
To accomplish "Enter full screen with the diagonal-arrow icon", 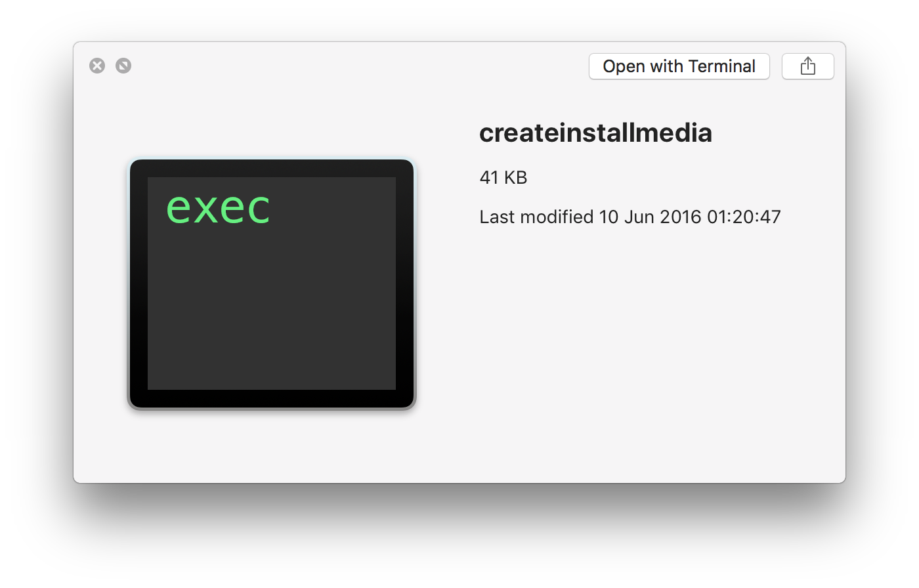I will click(x=123, y=66).
